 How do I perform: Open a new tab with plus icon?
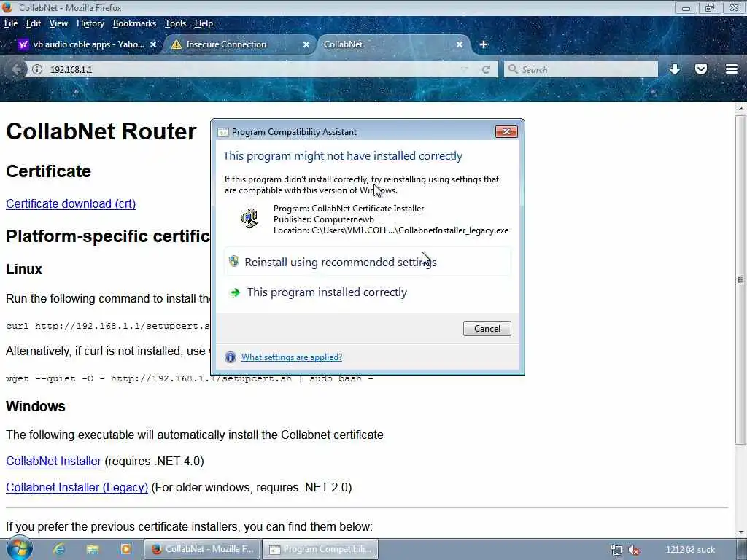click(484, 44)
